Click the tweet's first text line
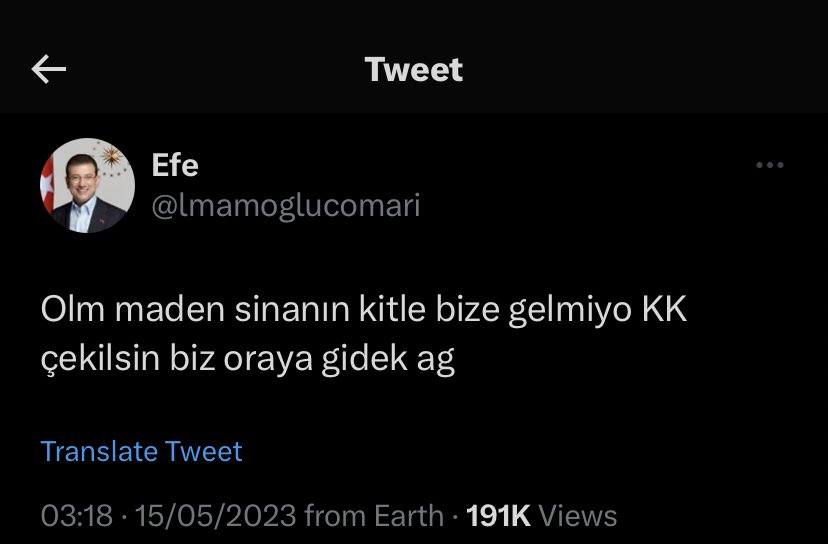828x544 pixels. point(364,309)
